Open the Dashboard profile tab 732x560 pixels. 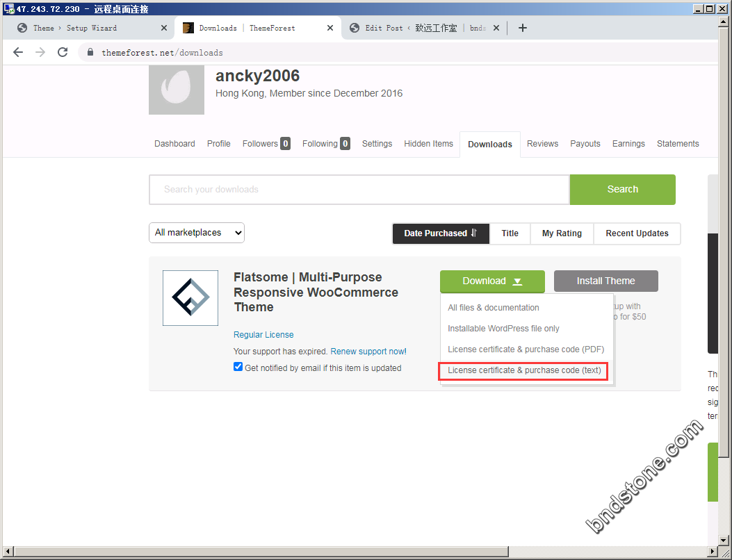(x=174, y=144)
